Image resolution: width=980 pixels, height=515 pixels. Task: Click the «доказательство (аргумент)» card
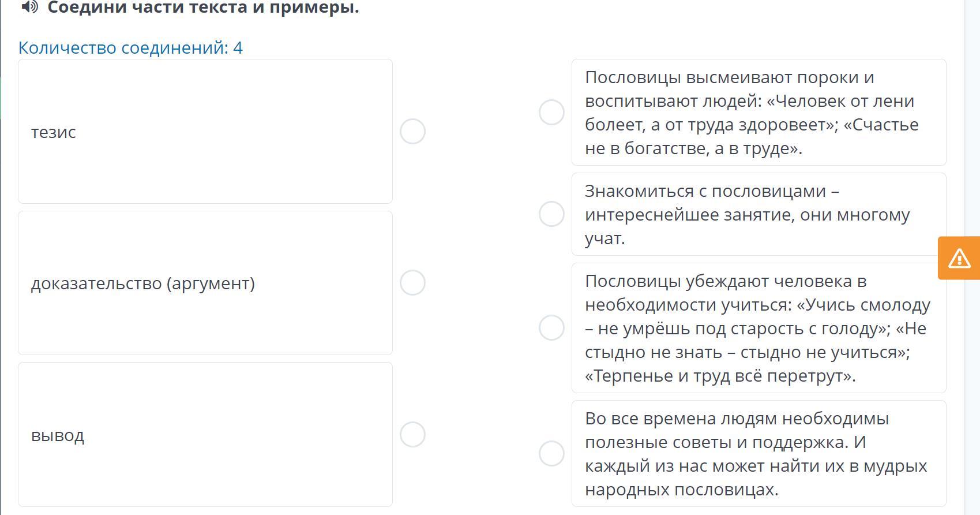(205, 283)
